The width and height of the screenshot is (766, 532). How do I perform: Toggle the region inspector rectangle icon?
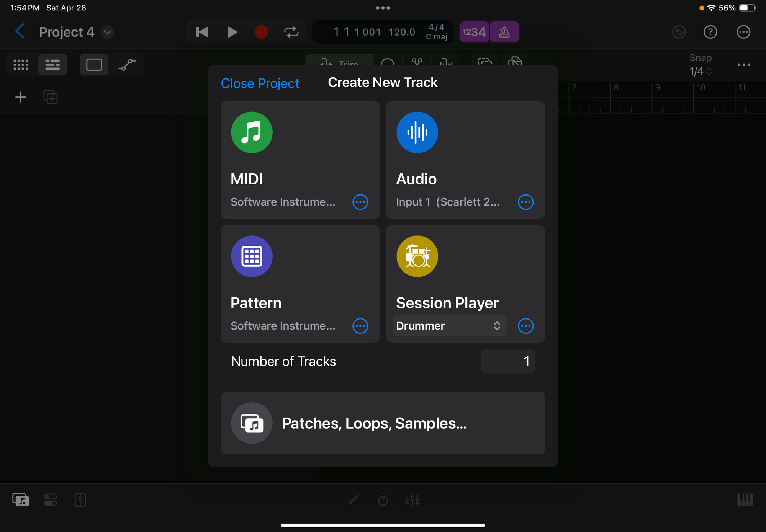[94, 64]
